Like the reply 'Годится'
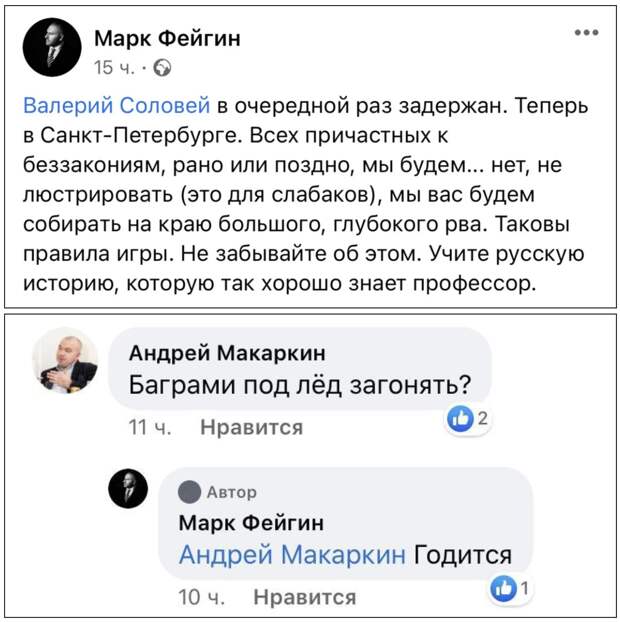 305,597
